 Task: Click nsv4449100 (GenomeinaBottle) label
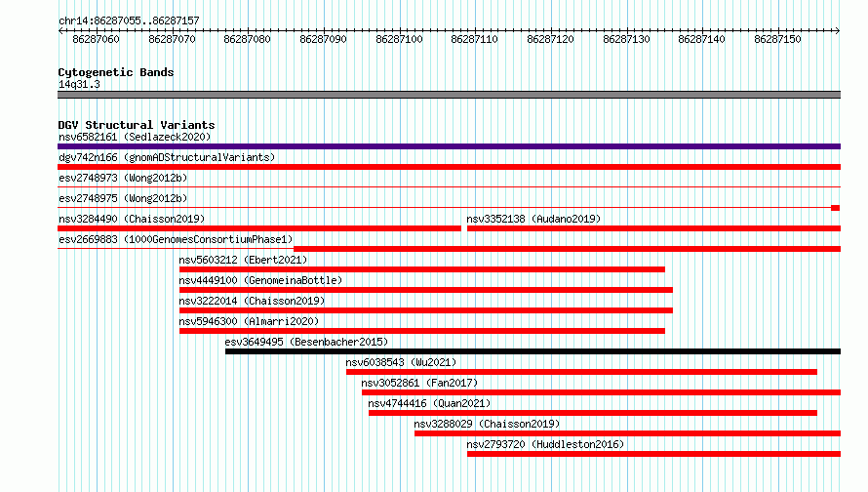(260, 280)
